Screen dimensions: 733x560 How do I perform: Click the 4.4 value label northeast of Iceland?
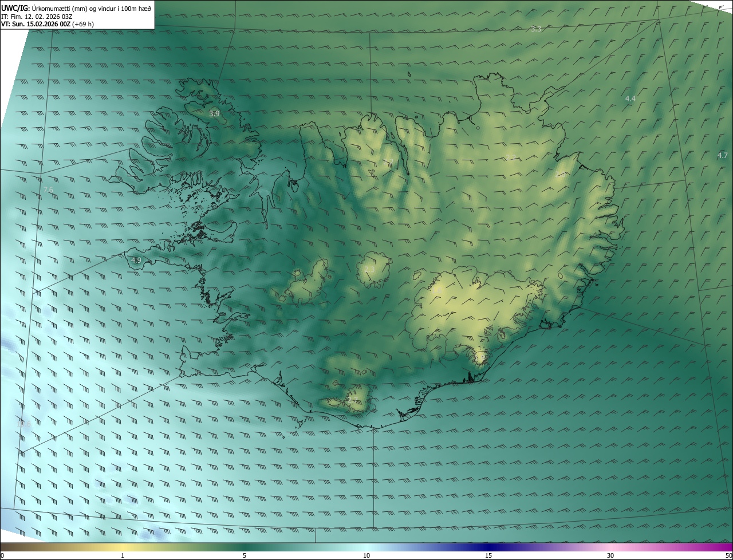click(630, 99)
